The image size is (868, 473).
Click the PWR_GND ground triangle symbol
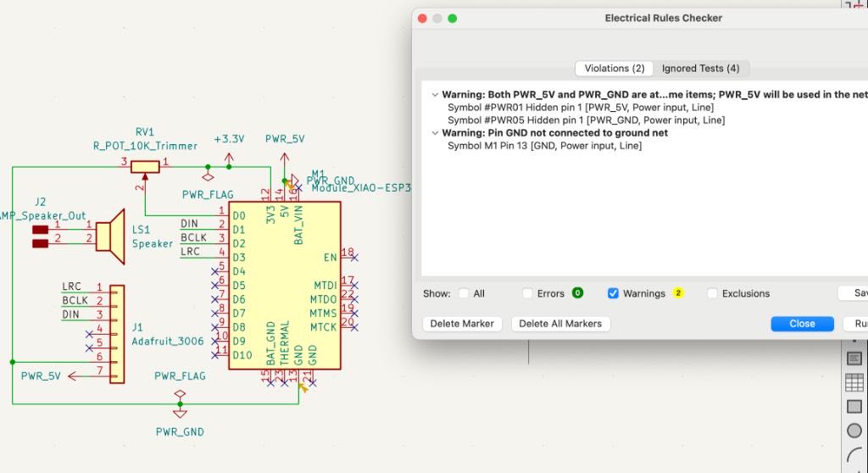(x=180, y=413)
